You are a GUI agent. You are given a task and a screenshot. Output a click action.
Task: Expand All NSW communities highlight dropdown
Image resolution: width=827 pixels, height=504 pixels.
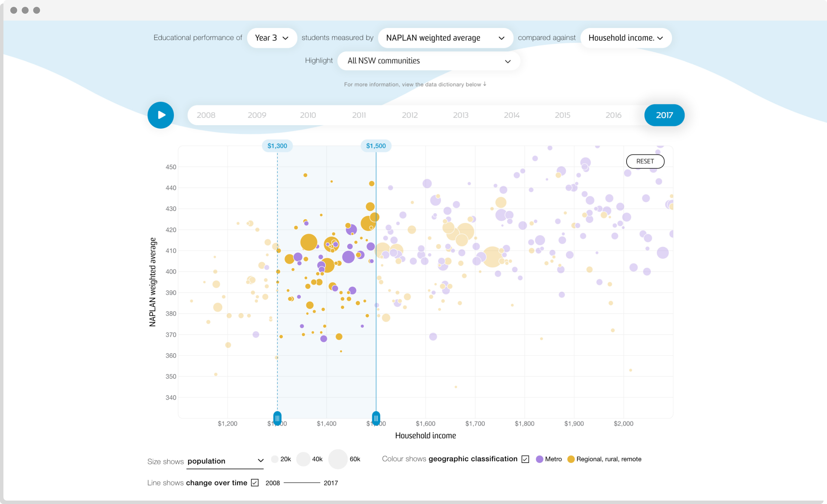click(x=429, y=61)
